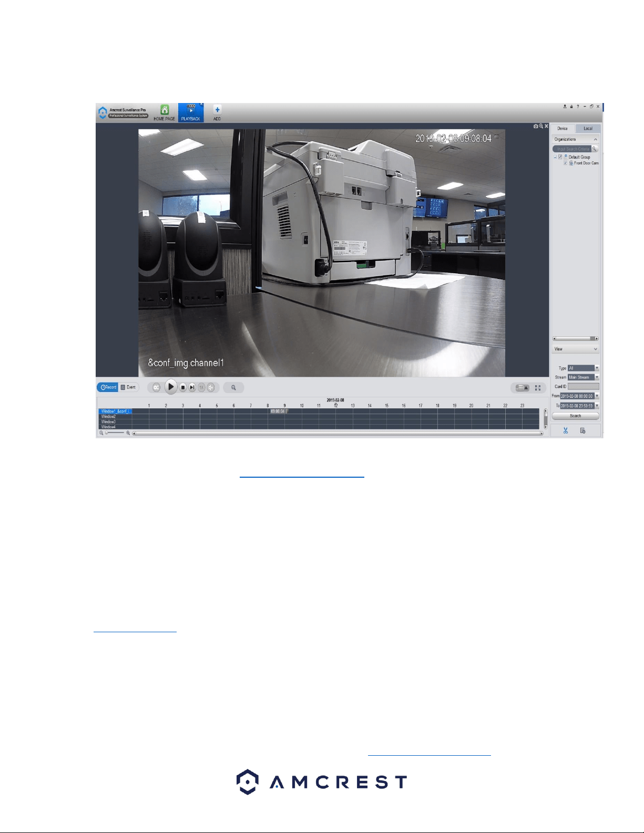Click the sync playback button
Viewport: 644px width, 833px height.
point(156,387)
